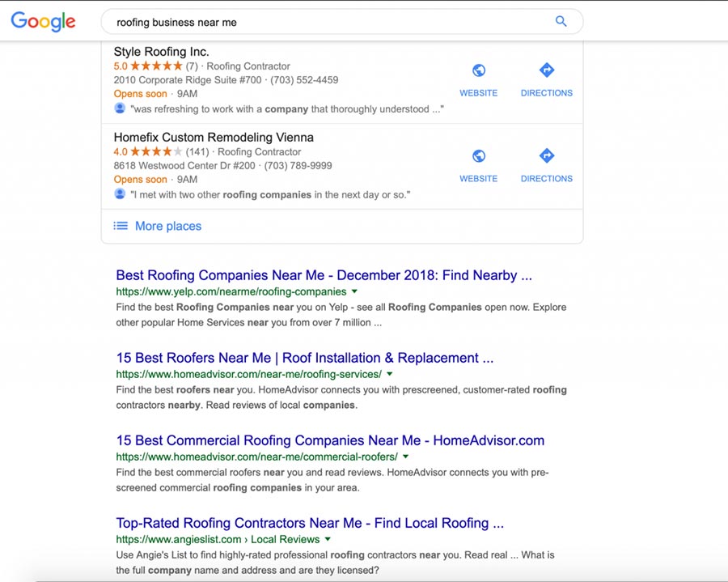Expand dropdown arrow next to roofing-services URL
This screenshot has height=582, width=728.
pyautogui.click(x=390, y=374)
